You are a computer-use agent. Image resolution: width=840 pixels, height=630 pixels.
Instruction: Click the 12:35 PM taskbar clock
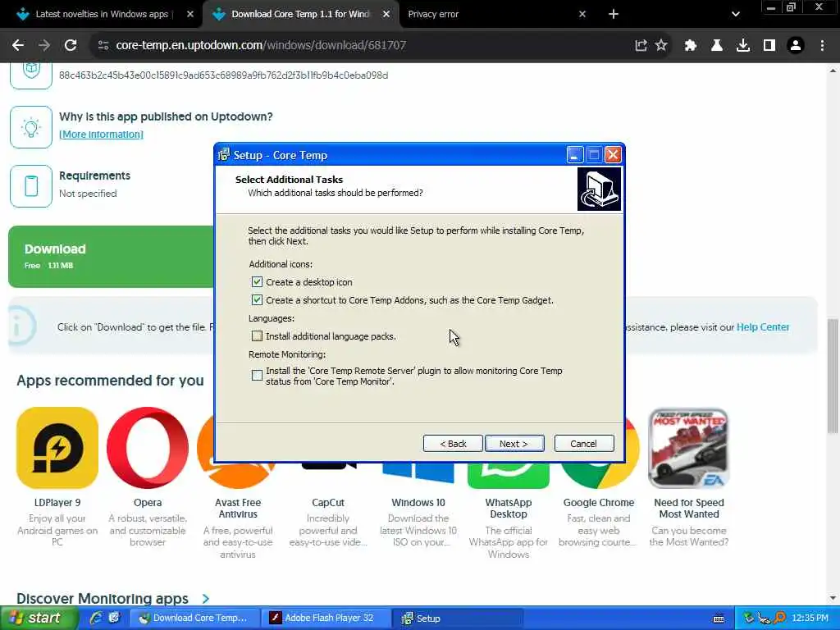click(x=810, y=619)
